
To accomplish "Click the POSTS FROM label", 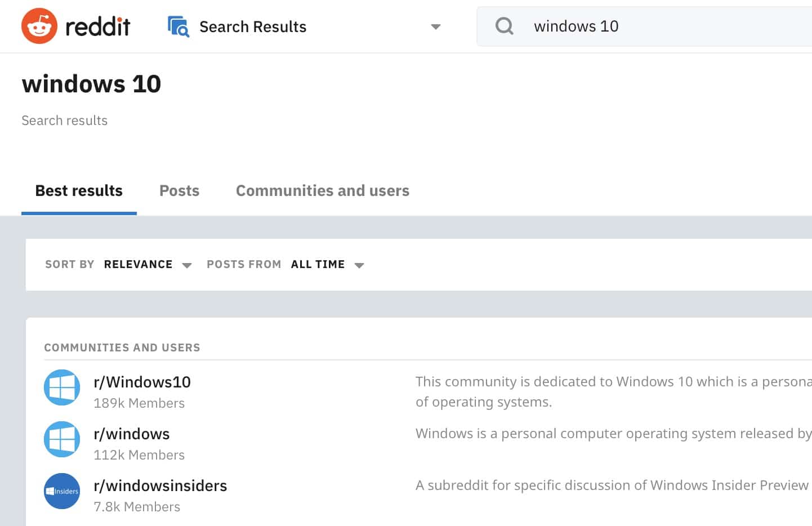I will point(244,265).
